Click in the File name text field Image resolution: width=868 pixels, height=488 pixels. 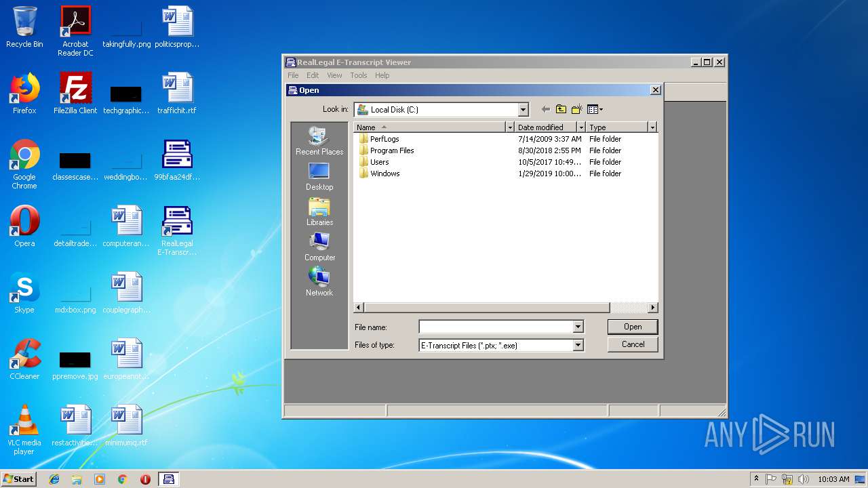point(496,327)
